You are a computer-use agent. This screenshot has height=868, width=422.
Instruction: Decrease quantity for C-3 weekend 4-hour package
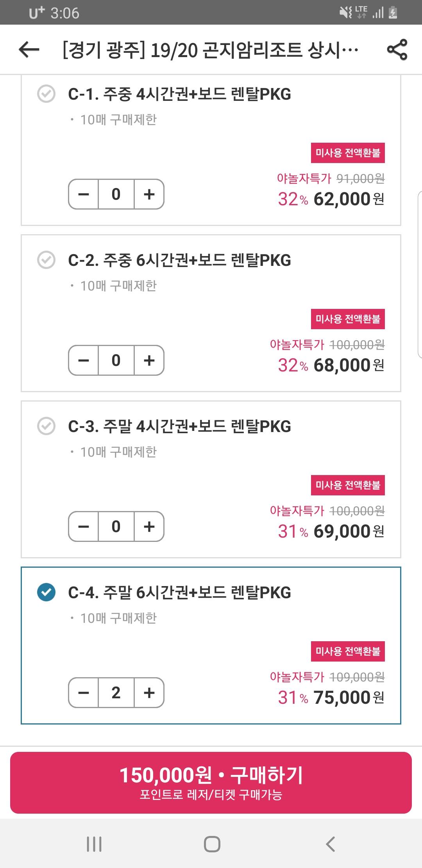click(84, 527)
